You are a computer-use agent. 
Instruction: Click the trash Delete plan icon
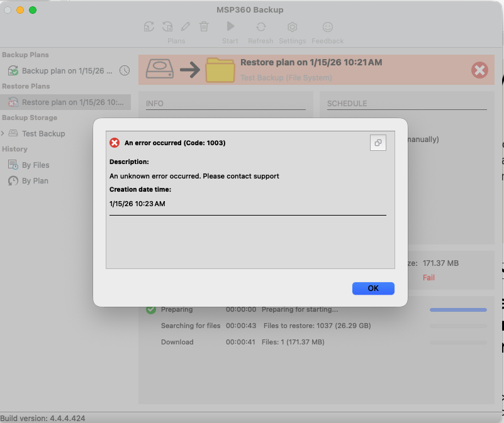pos(203,26)
